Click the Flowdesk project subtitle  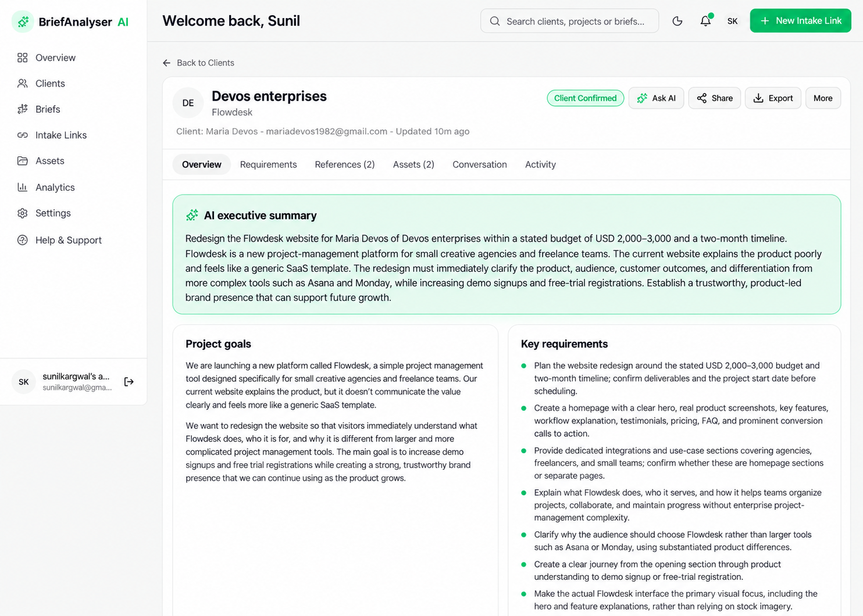232,112
